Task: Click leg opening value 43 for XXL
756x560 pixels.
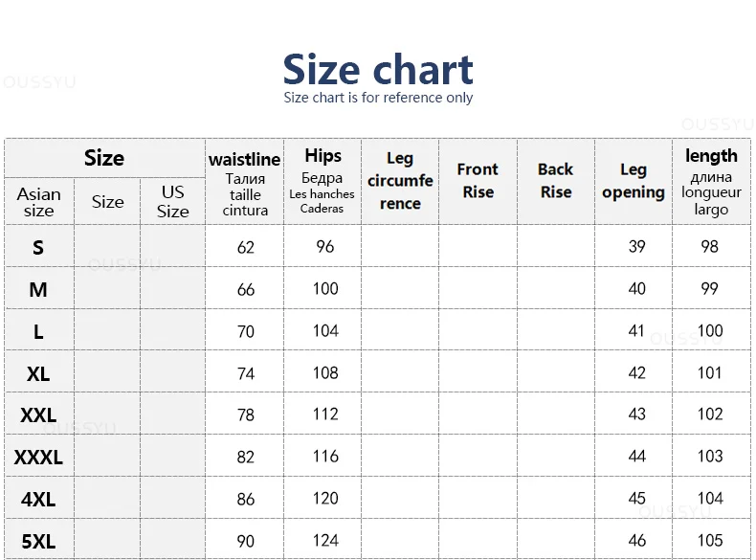Action: coord(636,414)
